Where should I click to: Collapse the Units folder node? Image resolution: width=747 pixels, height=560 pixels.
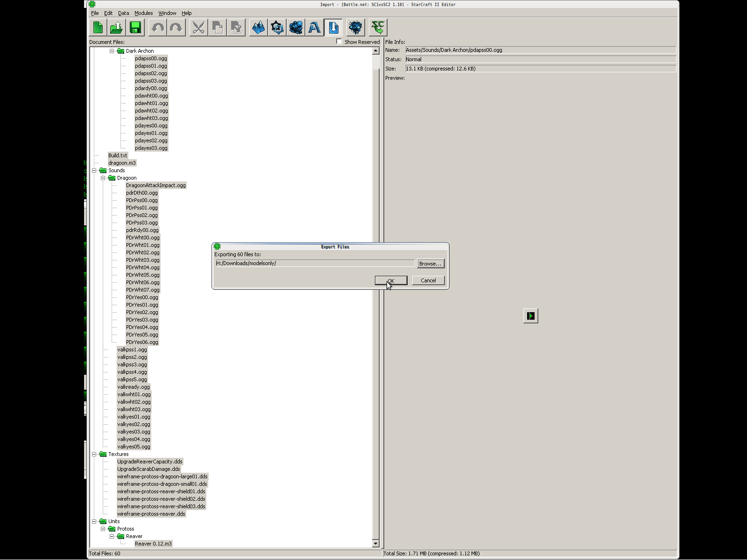(94, 521)
